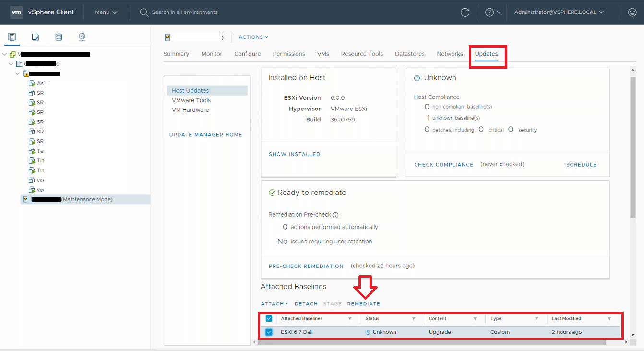Filter the Content column
The image size is (644, 351).
tap(475, 319)
